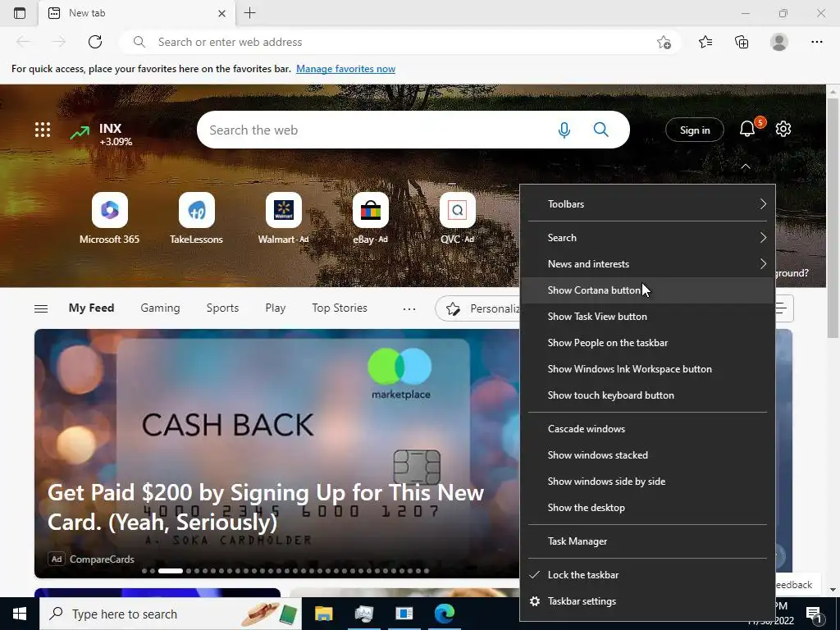840x630 pixels.
Task: Select Show the desktop
Action: pos(647,508)
